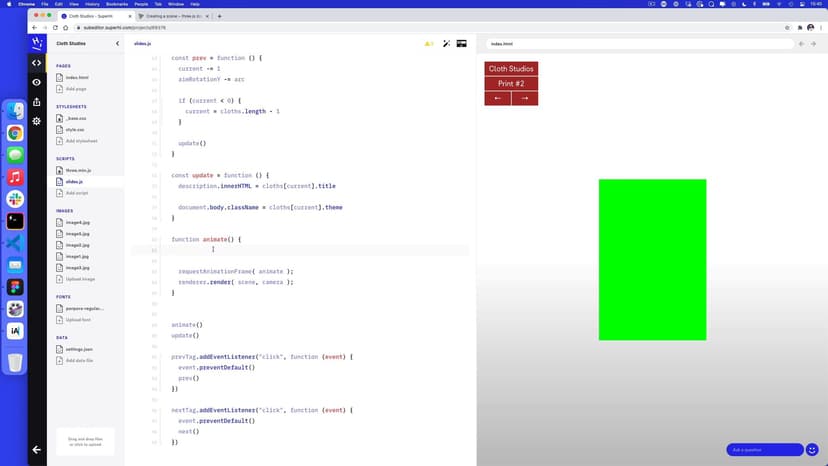Click the eye preview icon in sidebar

pos(37,82)
